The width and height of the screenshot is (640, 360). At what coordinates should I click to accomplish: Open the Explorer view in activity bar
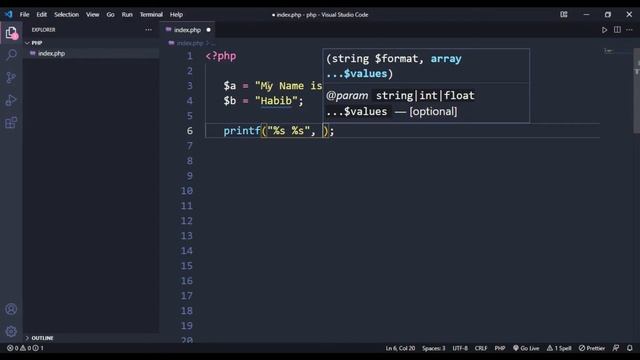[11, 32]
